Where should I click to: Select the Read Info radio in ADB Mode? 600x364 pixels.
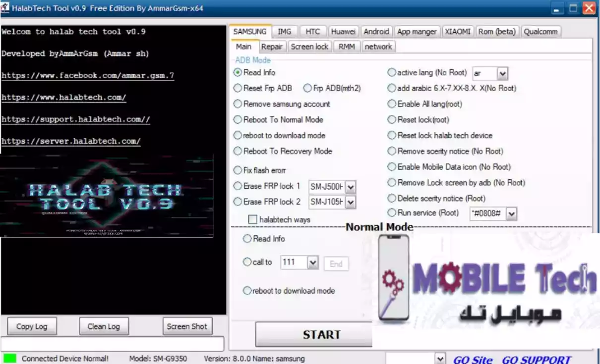254,72
